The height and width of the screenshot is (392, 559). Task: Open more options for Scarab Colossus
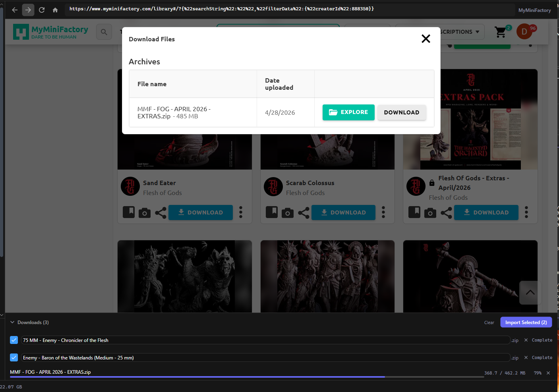click(383, 212)
